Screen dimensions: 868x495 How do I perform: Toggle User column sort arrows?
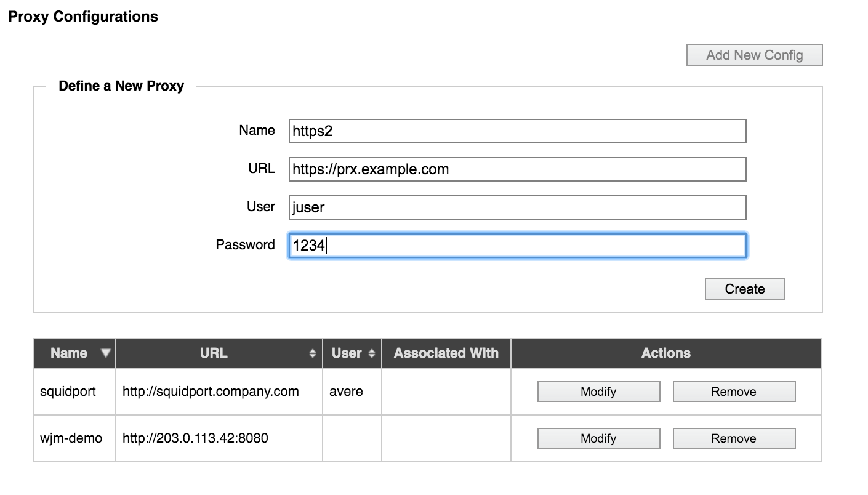click(371, 353)
